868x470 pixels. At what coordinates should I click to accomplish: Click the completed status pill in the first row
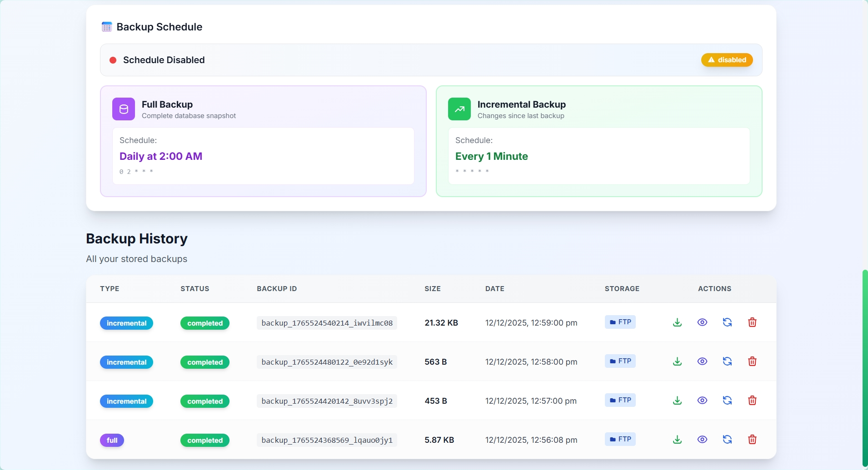coord(205,323)
